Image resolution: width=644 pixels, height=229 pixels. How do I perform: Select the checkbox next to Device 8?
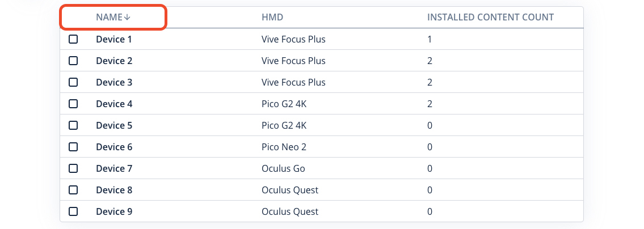pos(73,190)
